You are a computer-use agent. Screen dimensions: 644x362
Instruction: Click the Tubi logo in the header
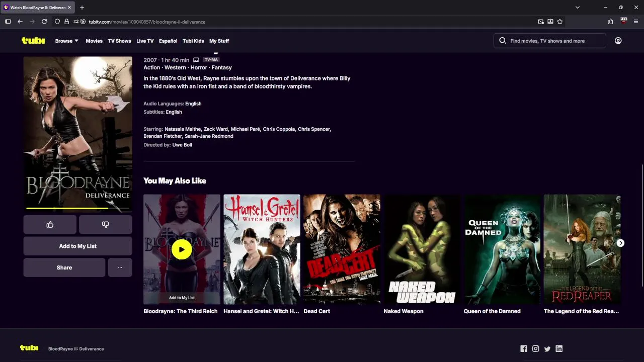point(33,41)
